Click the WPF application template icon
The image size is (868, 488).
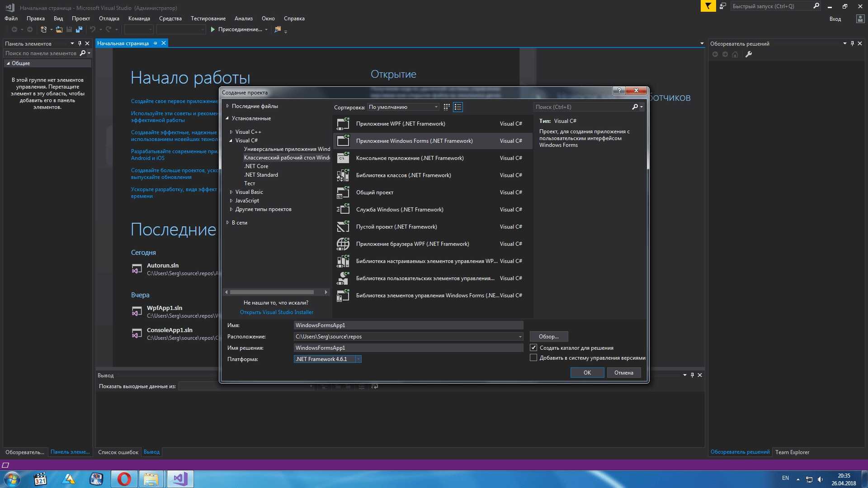pyautogui.click(x=343, y=123)
